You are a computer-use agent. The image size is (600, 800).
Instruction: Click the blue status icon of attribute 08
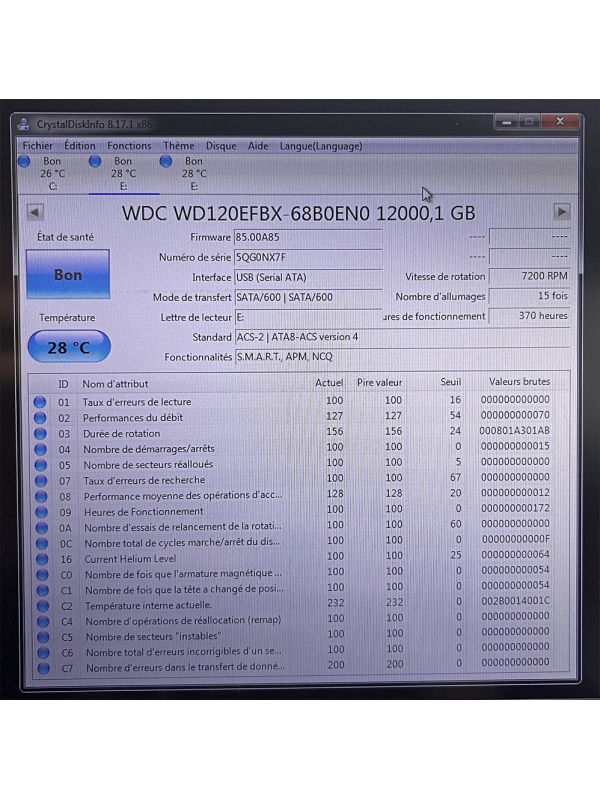[41, 496]
